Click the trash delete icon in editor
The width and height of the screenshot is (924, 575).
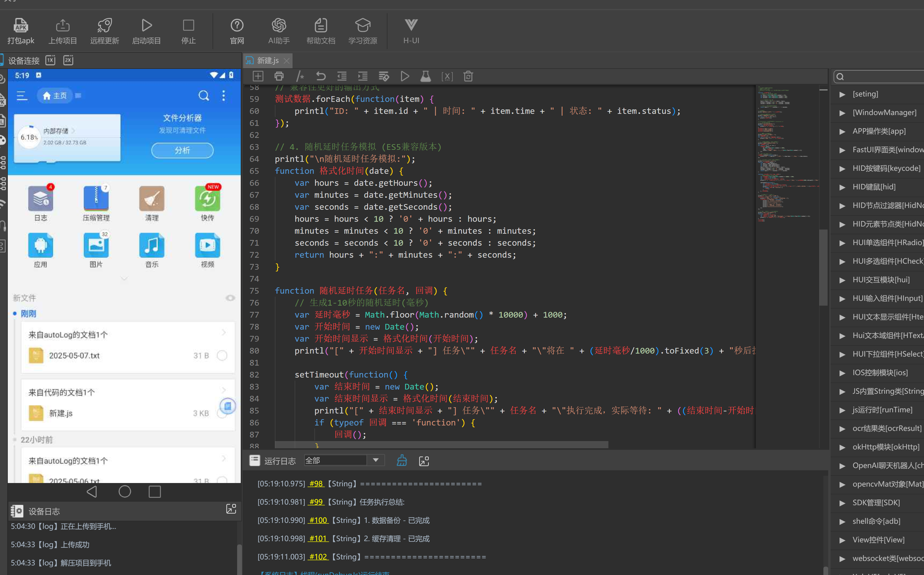(x=468, y=76)
